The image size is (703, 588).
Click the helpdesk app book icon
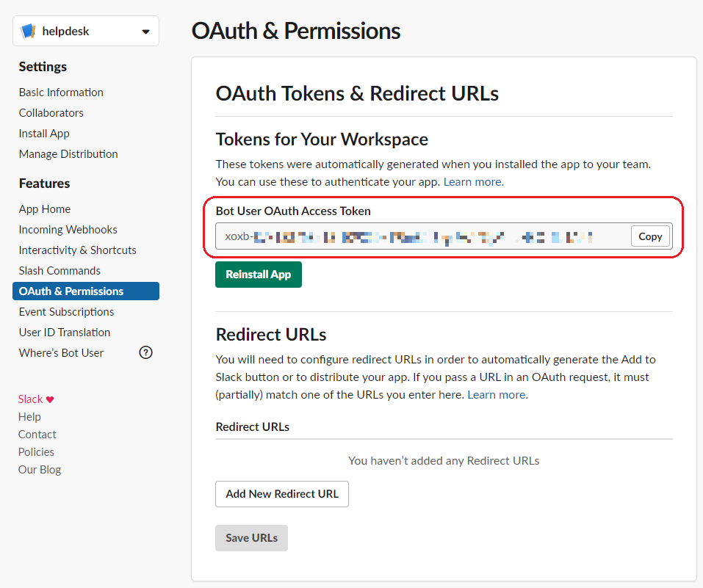coord(29,31)
